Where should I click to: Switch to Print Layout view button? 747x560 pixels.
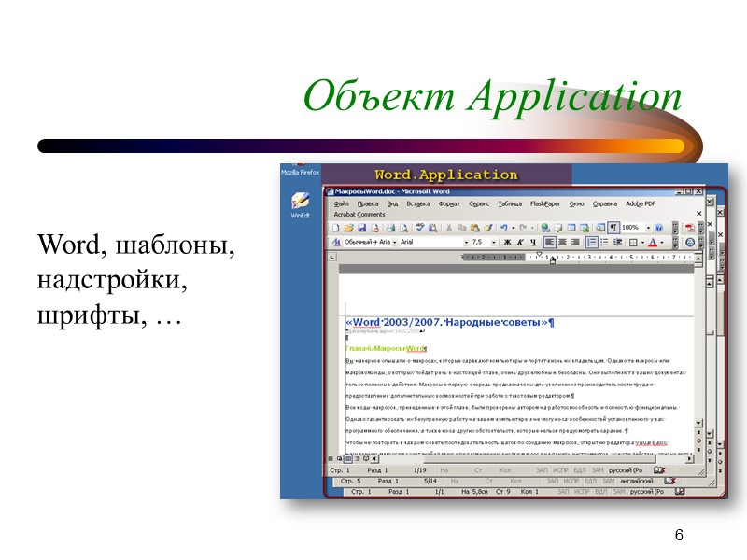348,458
